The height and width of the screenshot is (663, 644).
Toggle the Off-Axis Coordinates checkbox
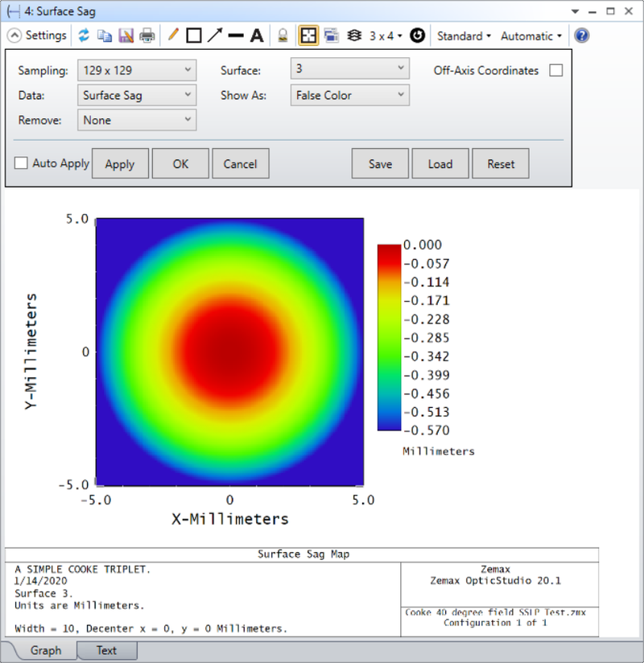555,71
